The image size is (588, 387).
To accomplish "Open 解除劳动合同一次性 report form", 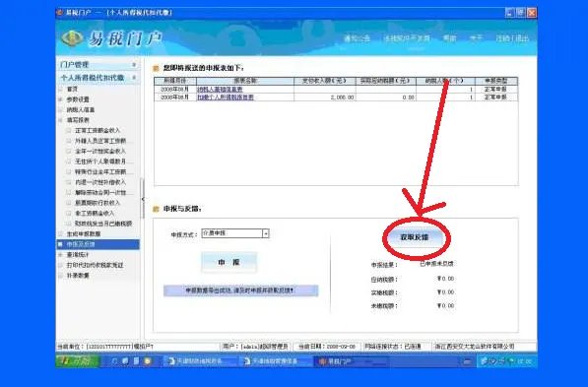I will pos(100,192).
